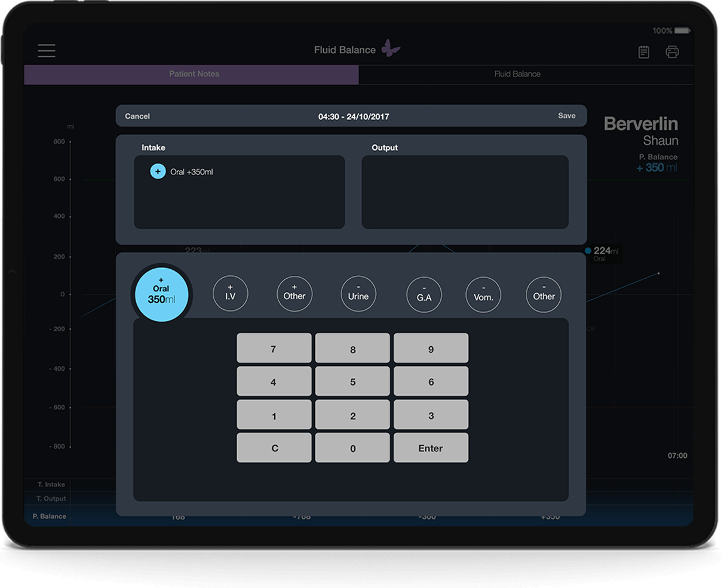Switch to the Patient Notes tab
The image size is (727, 588).
(194, 74)
